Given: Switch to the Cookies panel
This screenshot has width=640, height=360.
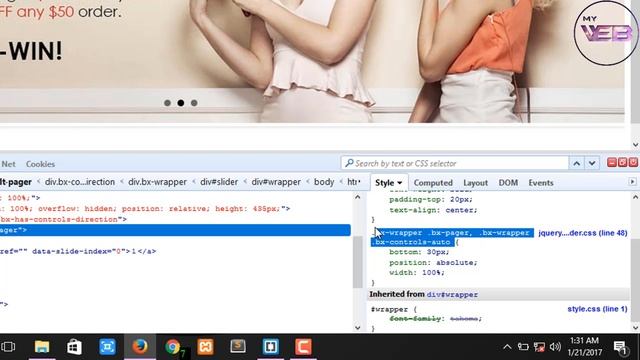Looking at the screenshot, I should coord(40,164).
